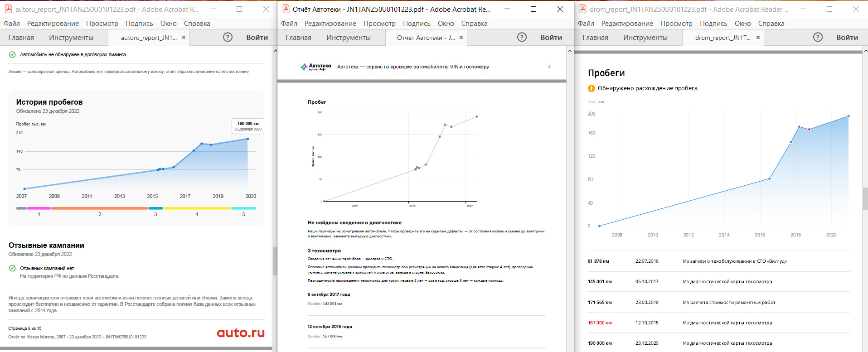This screenshot has height=352, width=868.
Task: Switch to Инструменты tab in the autoru_report window
Action: [71, 38]
